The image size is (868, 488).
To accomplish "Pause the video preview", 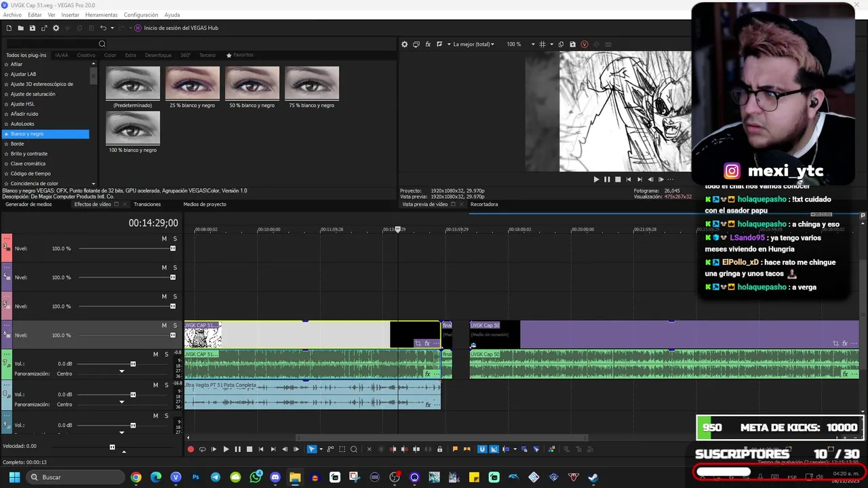I will [607, 180].
